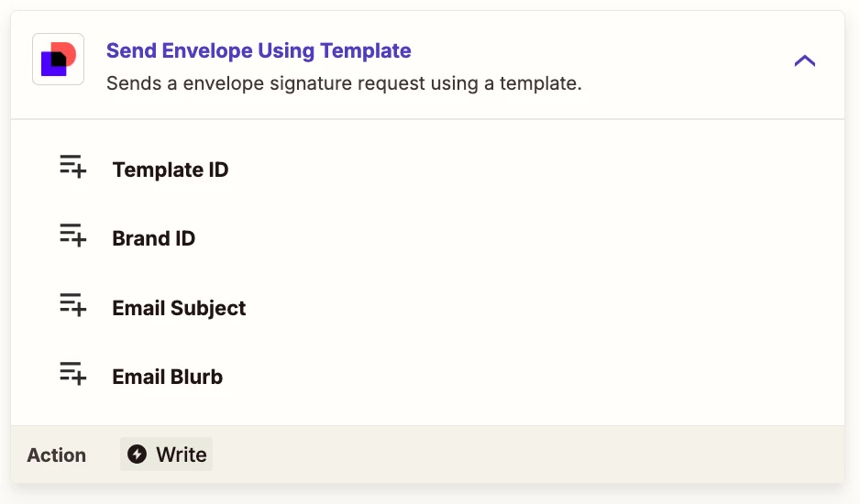Click the add-field icon beside Email Subject
860x504 pixels.
[73, 304]
